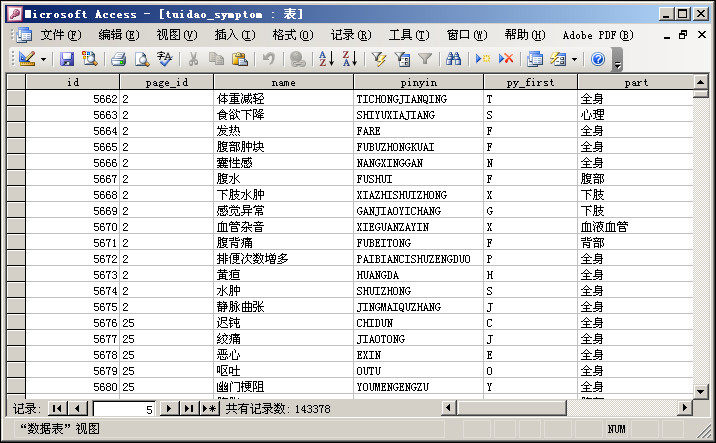
Task: Go to previous record button
Action: 78,408
